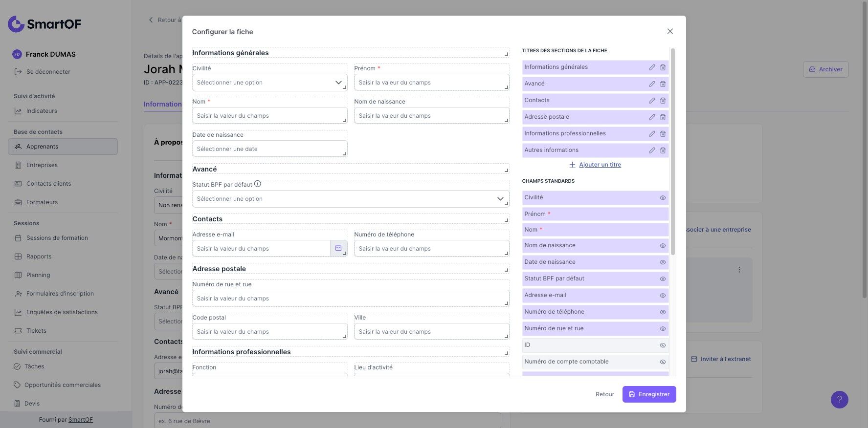Click pencil icon for Contacts section

click(652, 101)
